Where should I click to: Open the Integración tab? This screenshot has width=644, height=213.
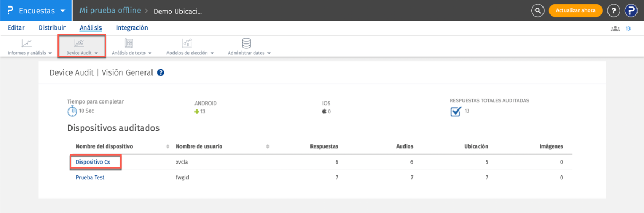132,28
